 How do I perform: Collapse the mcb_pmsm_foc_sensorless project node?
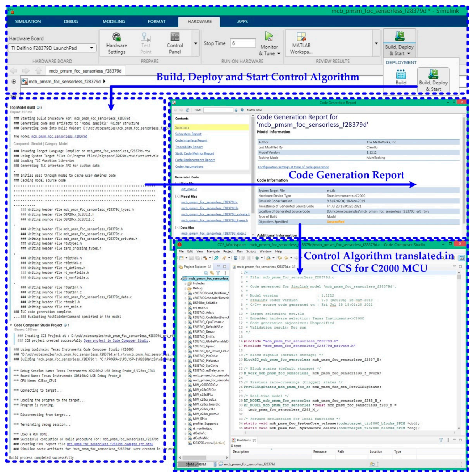coord(182,279)
